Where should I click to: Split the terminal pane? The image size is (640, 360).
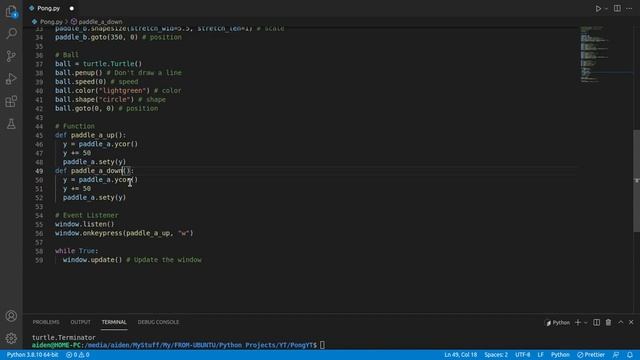596,322
